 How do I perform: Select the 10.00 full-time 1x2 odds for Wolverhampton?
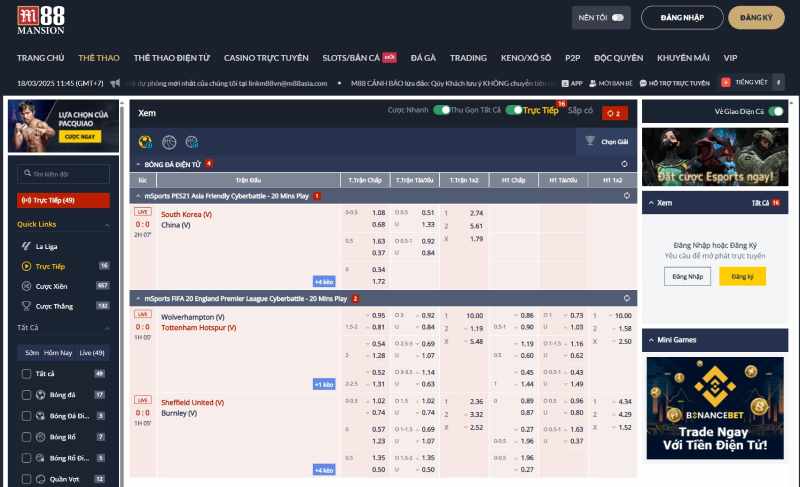[474, 316]
